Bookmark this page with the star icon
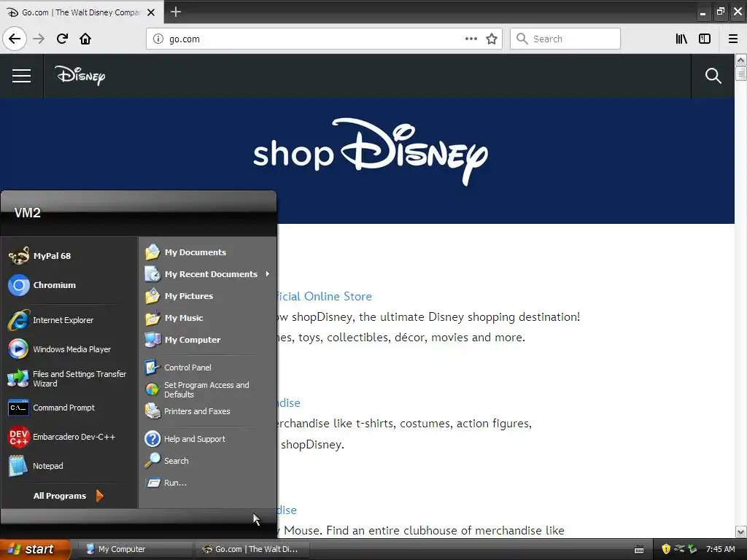Screen dimensions: 747x560 [492, 39]
